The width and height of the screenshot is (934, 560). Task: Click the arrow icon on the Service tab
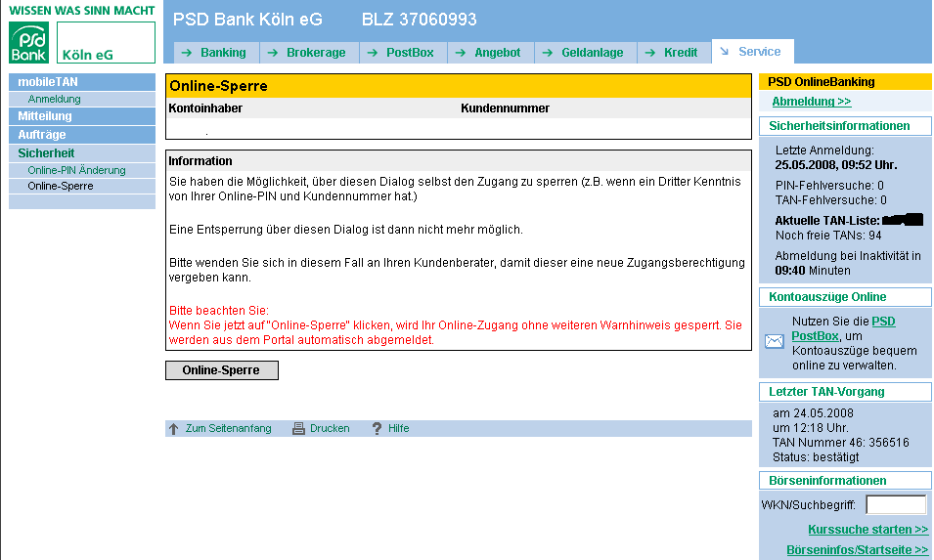[x=725, y=51]
